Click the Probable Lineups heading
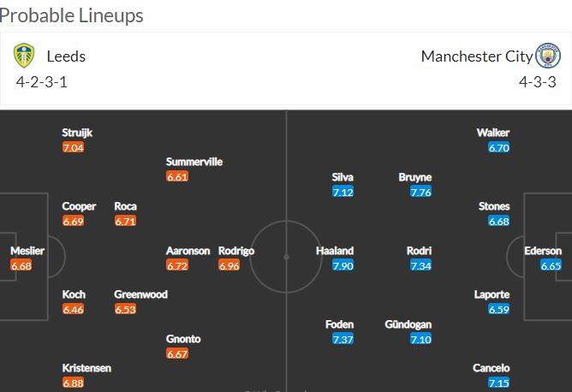572x392 pixels. click(71, 15)
